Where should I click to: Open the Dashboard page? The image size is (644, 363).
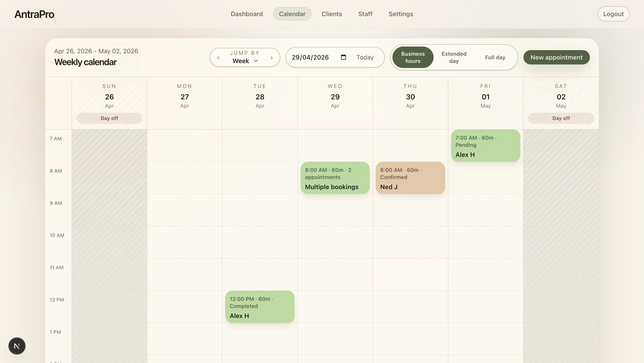coord(246,14)
